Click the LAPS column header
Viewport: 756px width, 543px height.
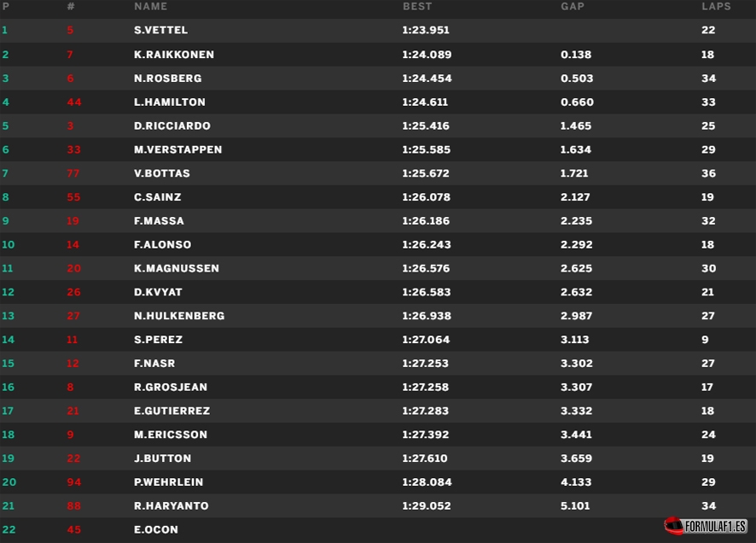point(716,6)
